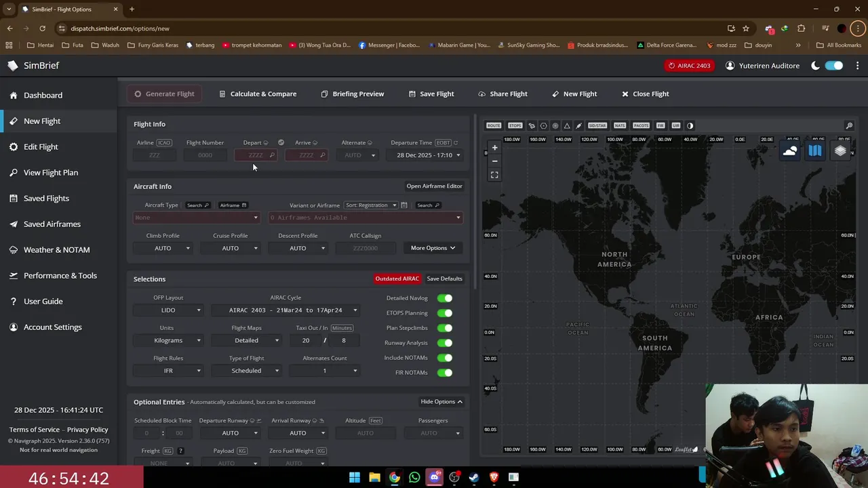Click the save icon beside Sort: Registration

[404, 205]
